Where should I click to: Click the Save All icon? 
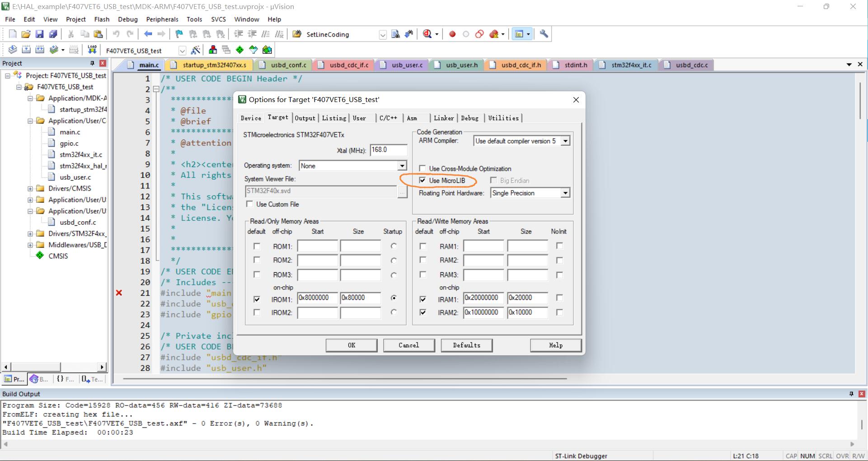click(53, 34)
